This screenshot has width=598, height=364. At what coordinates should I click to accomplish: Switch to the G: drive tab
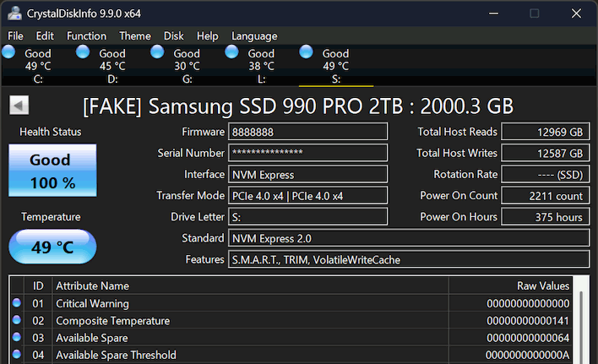pyautogui.click(x=187, y=66)
